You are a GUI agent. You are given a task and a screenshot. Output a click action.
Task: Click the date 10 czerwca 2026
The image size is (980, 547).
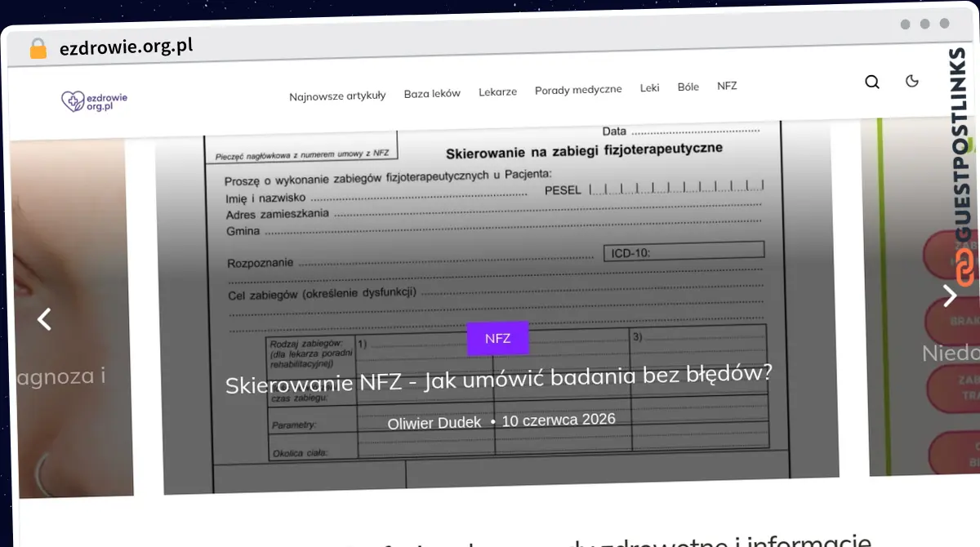click(559, 420)
